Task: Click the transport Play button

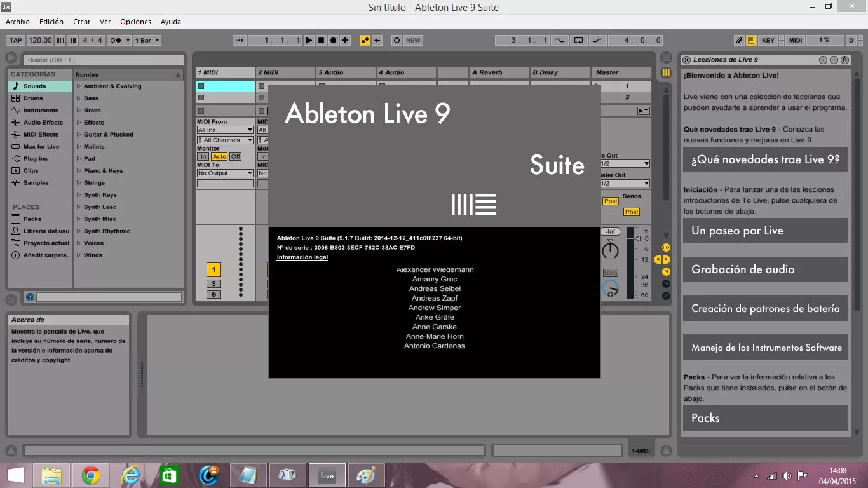Action: tap(309, 40)
